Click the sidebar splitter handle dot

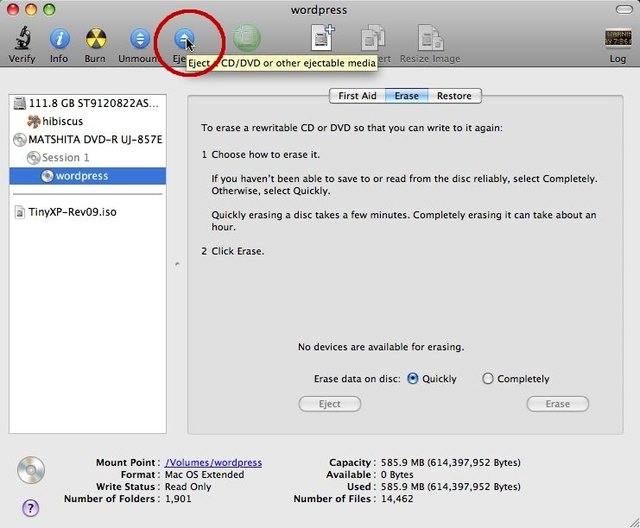point(177,264)
